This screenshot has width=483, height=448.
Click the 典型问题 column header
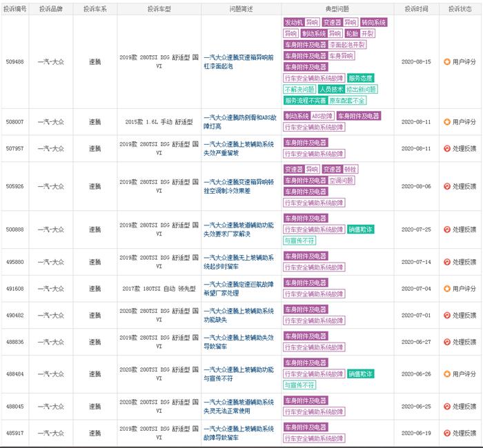(x=337, y=9)
